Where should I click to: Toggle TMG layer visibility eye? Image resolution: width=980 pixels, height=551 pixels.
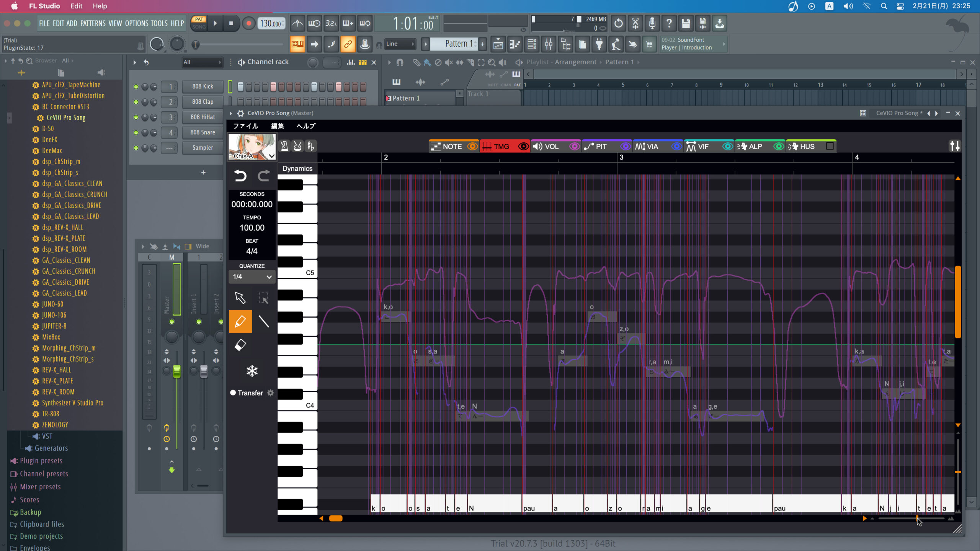[x=524, y=147]
